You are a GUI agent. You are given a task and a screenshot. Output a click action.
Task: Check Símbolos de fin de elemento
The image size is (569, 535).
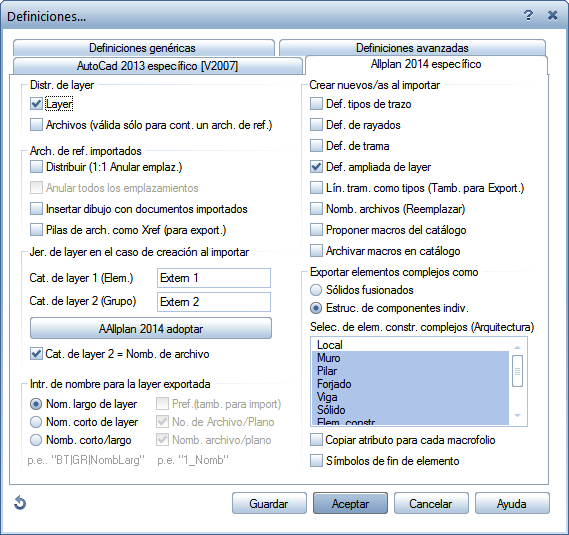(316, 461)
